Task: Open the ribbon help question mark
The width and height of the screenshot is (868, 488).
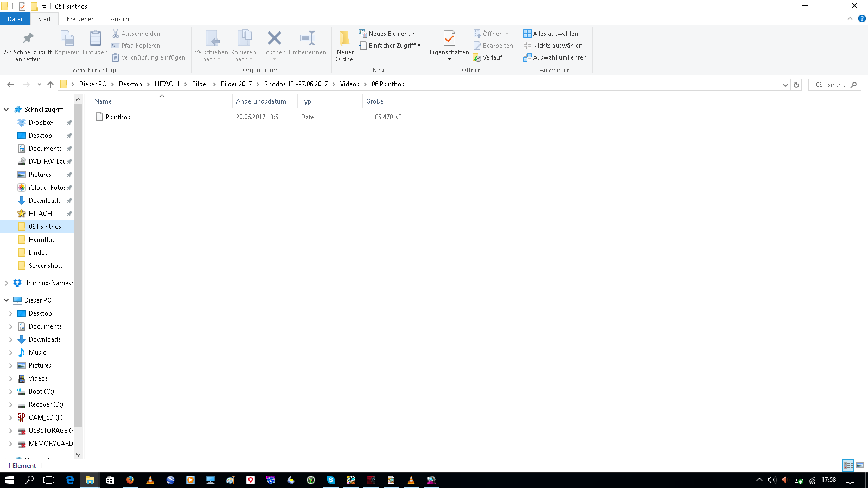Action: tap(862, 18)
